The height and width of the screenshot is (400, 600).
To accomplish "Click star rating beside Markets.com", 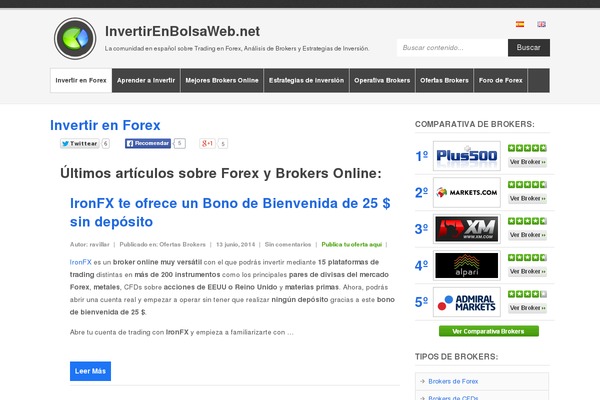I will coord(527,184).
